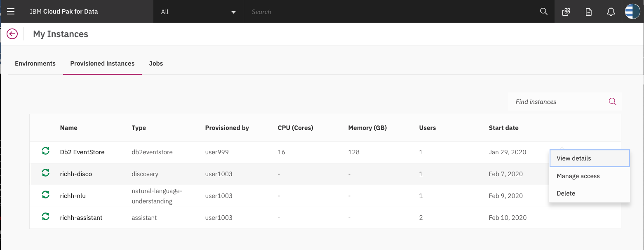Sort by the Type column header
This screenshot has width=644, height=250.
(139, 128)
